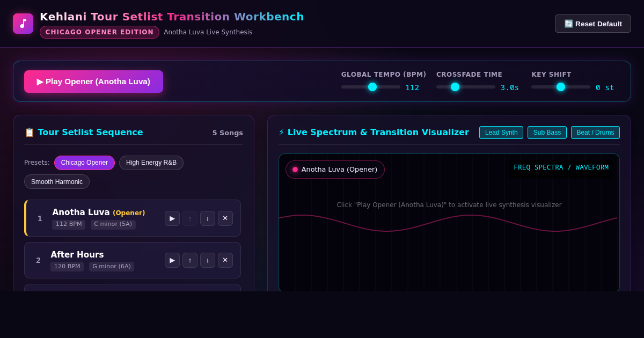This screenshot has width=644, height=338.
Task: Remove Anotha Luva from the setlist
Action: 225,218
